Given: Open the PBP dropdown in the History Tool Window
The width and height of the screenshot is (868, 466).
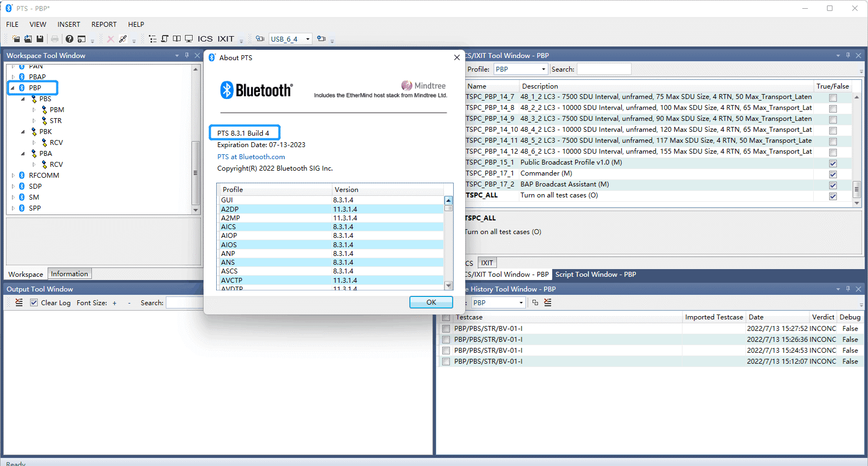Looking at the screenshot, I should click(x=521, y=302).
